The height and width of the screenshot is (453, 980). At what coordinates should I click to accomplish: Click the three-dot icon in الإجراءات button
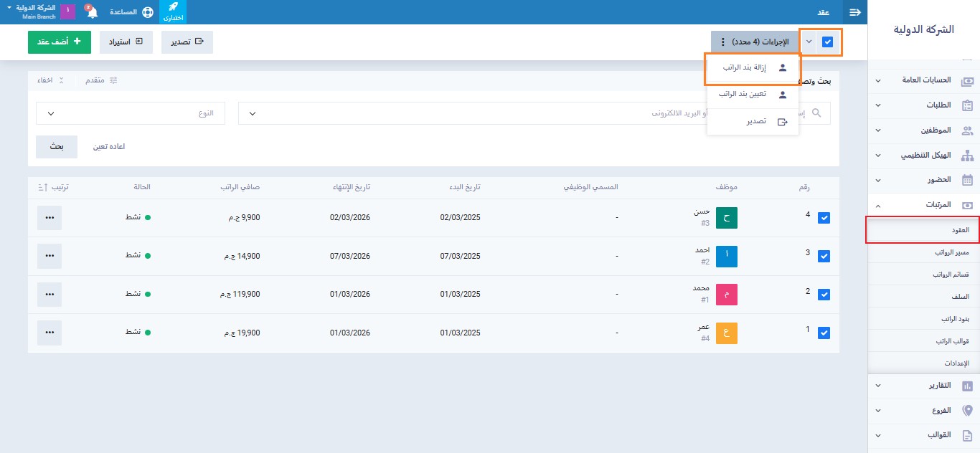tap(722, 42)
